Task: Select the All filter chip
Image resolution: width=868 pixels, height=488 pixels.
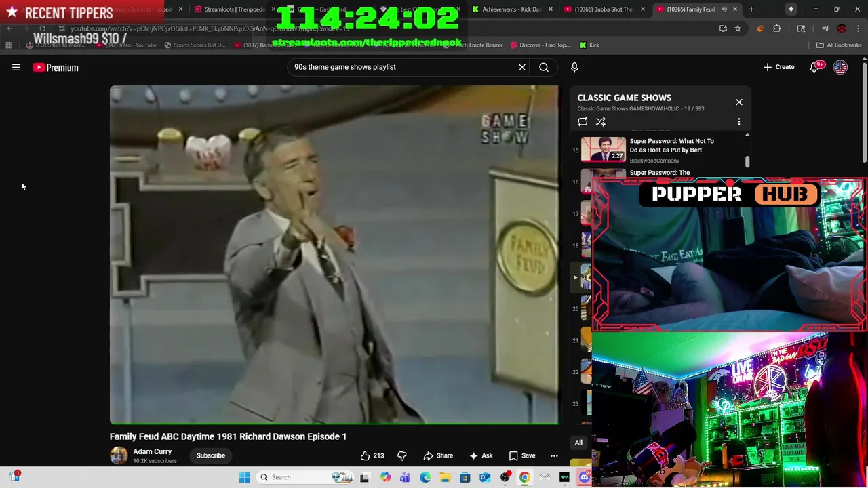Action: (x=578, y=443)
